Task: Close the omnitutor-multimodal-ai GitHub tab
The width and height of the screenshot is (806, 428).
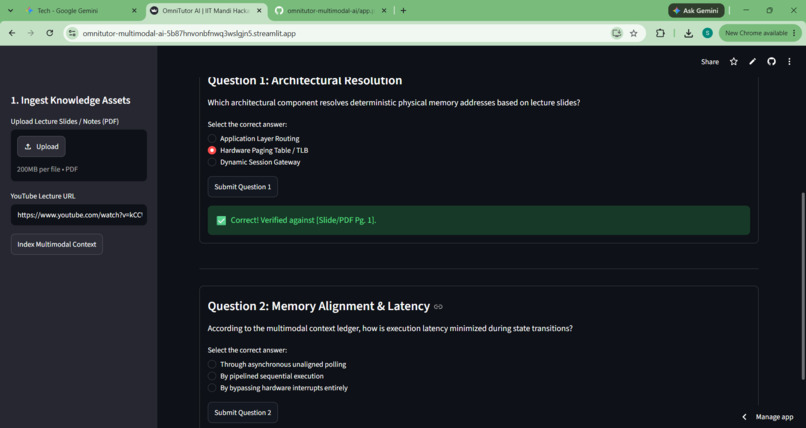Action: (x=383, y=10)
